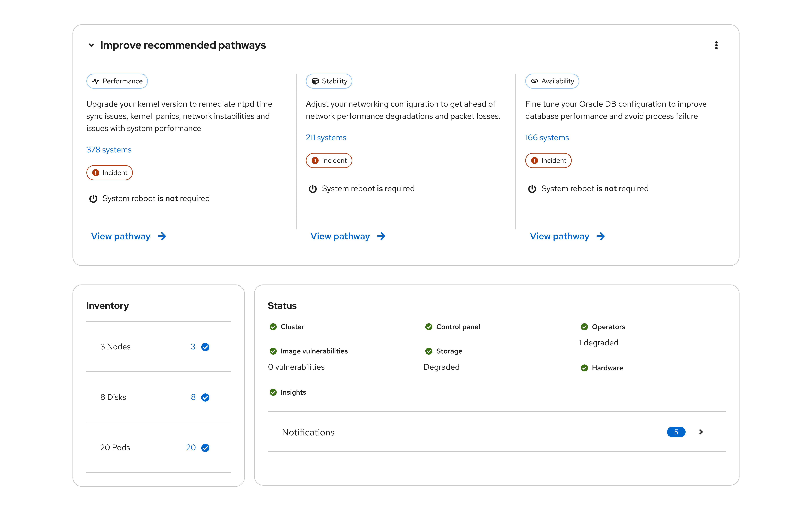Viewport: 812px width, 507px height.
Task: View pathway for Stability recommendation
Action: click(340, 236)
